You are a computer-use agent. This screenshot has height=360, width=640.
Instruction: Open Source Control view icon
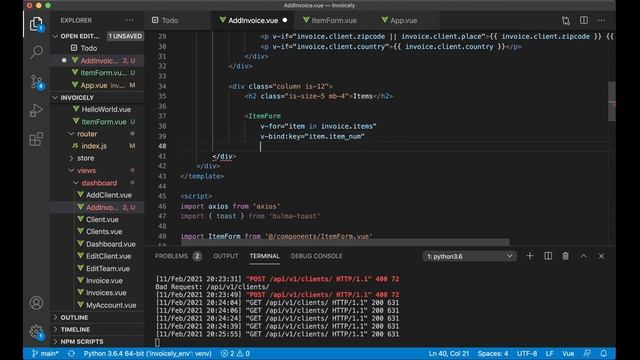36,82
